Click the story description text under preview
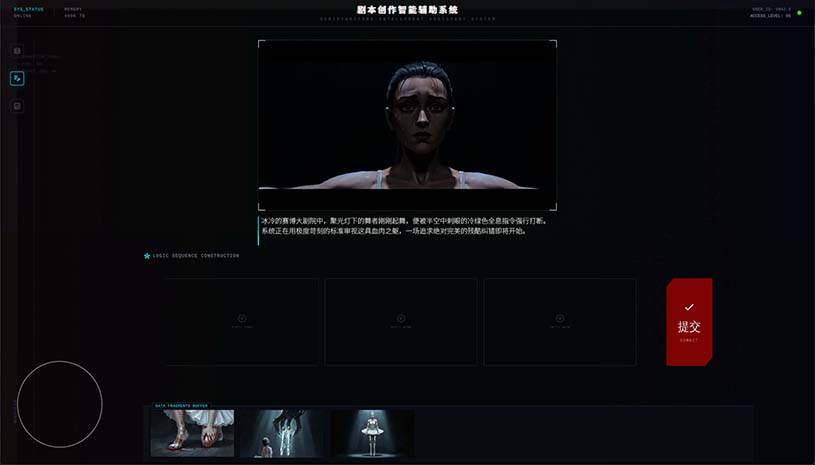 [404, 225]
